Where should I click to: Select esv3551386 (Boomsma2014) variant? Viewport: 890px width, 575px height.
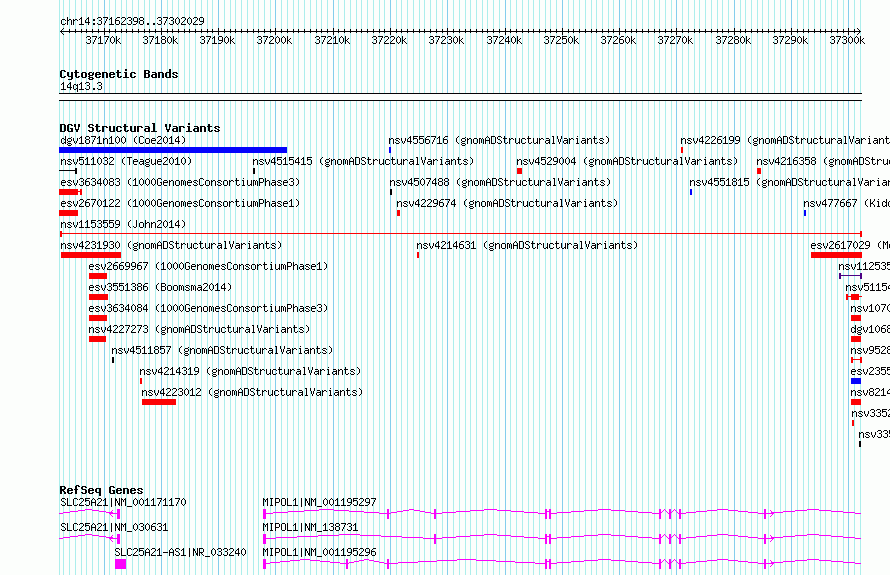(160, 287)
